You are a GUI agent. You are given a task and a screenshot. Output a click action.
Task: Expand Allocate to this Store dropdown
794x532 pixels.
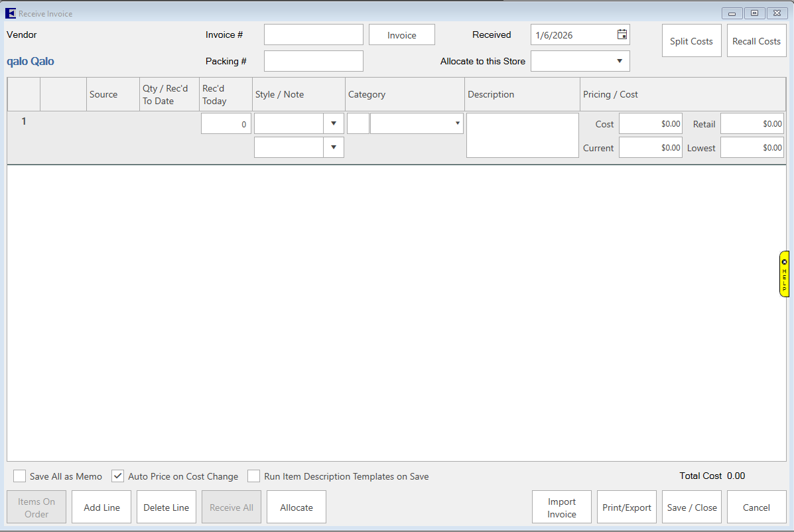click(619, 61)
